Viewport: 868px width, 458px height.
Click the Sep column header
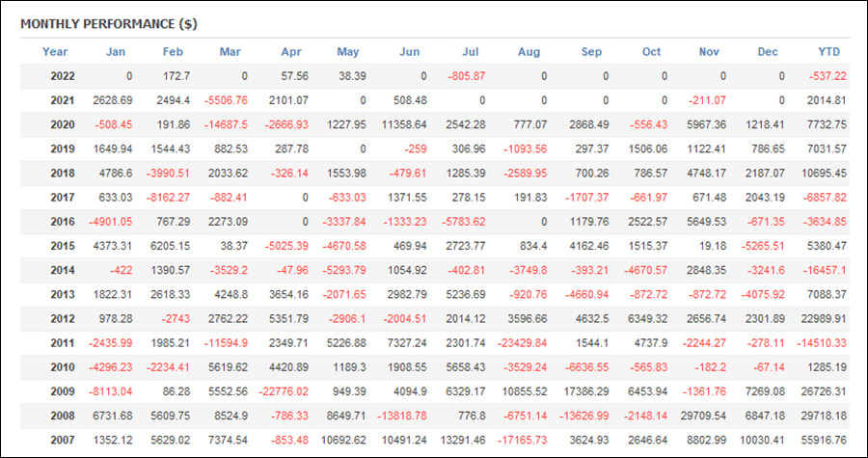click(x=591, y=52)
